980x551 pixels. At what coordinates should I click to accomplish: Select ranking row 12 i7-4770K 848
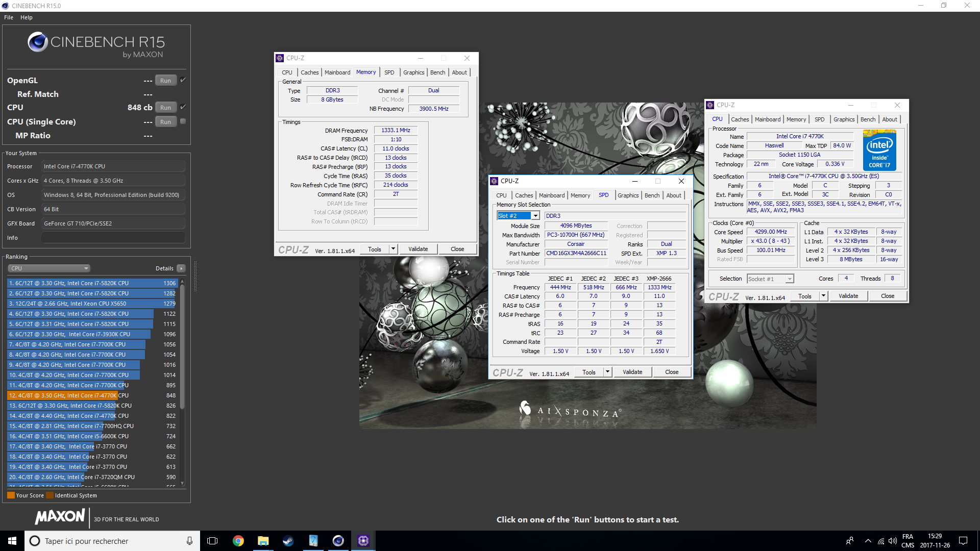92,395
